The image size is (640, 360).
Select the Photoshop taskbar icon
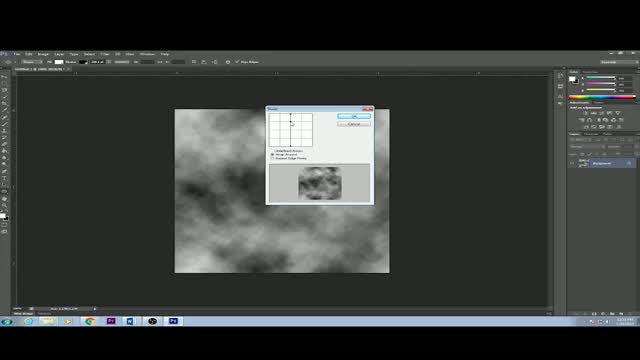pos(173,321)
